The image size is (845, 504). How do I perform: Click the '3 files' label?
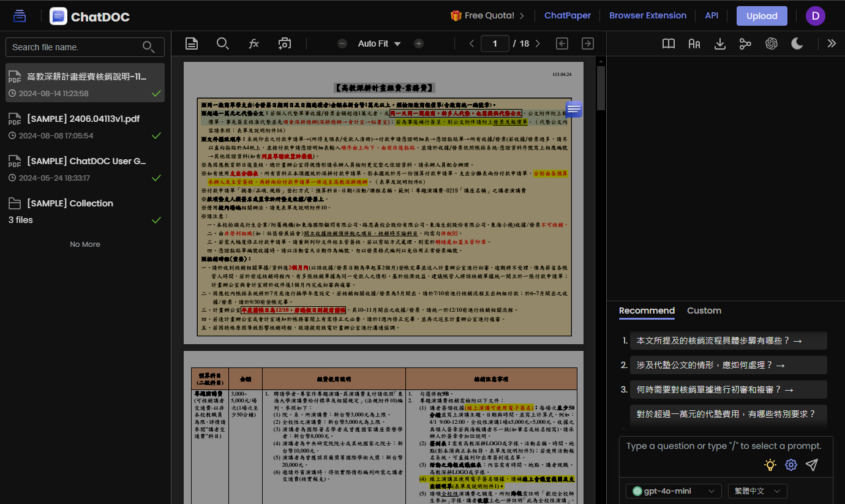[x=21, y=220]
